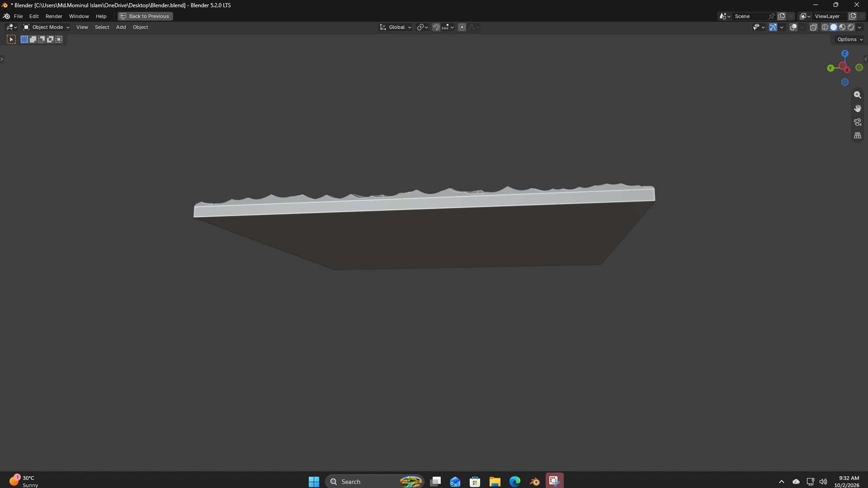Image resolution: width=868 pixels, height=488 pixels.
Task: Select the Select Box tool icon
Action: click(x=11, y=40)
